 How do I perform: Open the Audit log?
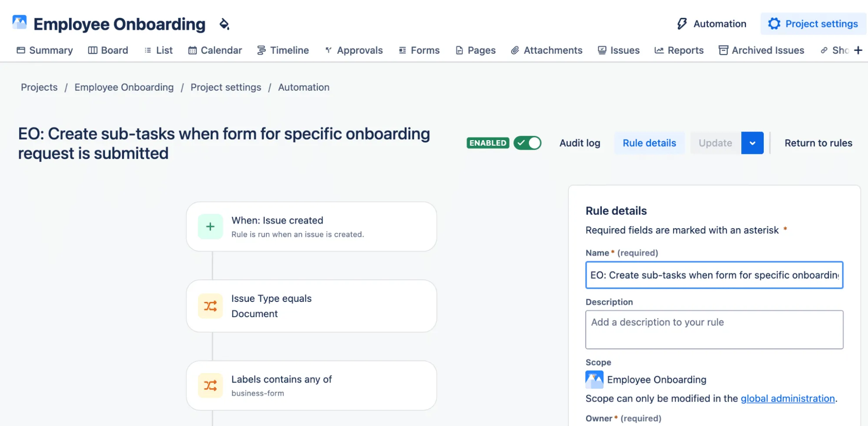[580, 143]
